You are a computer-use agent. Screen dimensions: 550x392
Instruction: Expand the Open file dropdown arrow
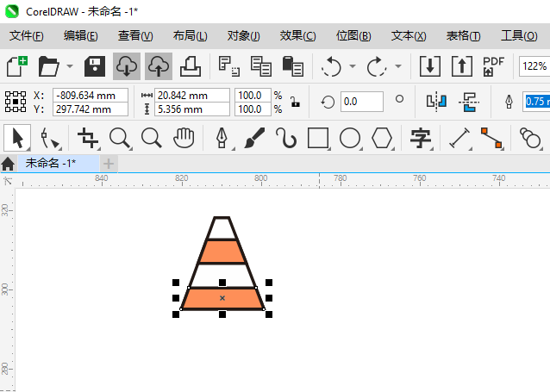point(70,66)
